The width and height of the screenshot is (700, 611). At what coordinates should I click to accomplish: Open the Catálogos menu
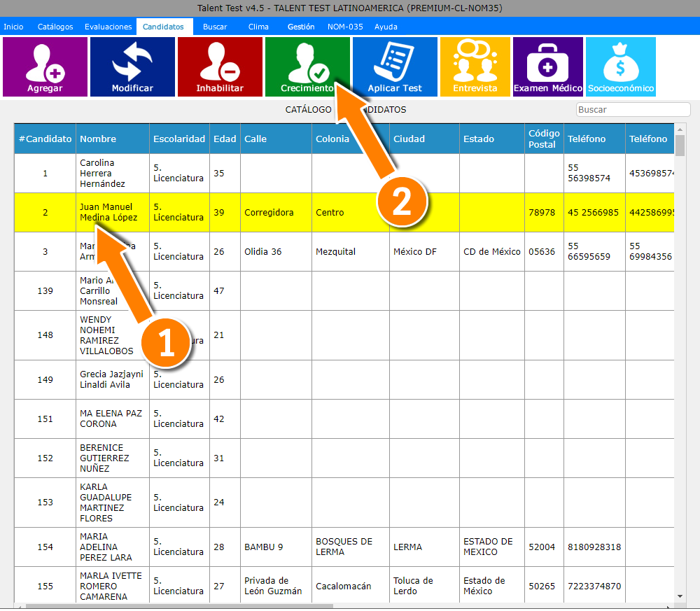55,27
